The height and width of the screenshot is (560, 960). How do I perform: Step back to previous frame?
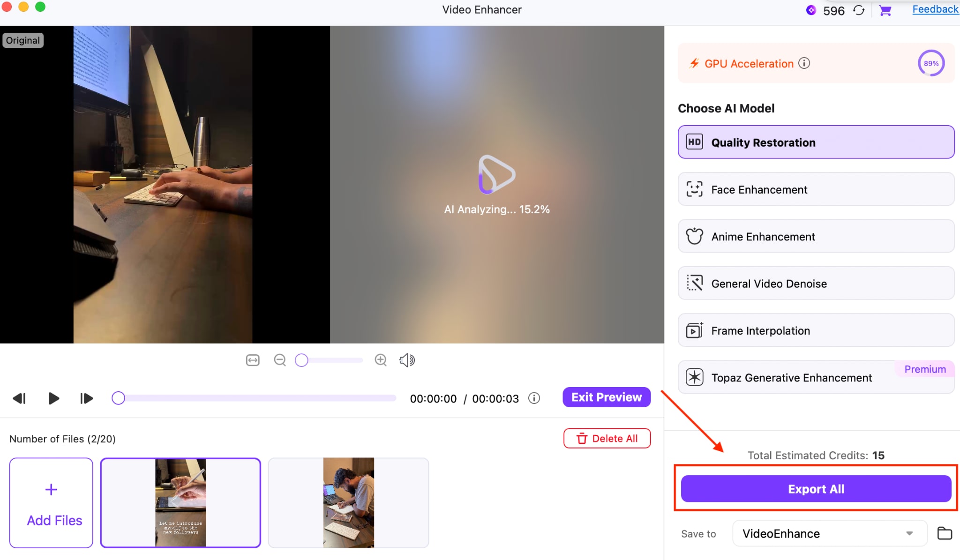[x=19, y=398]
